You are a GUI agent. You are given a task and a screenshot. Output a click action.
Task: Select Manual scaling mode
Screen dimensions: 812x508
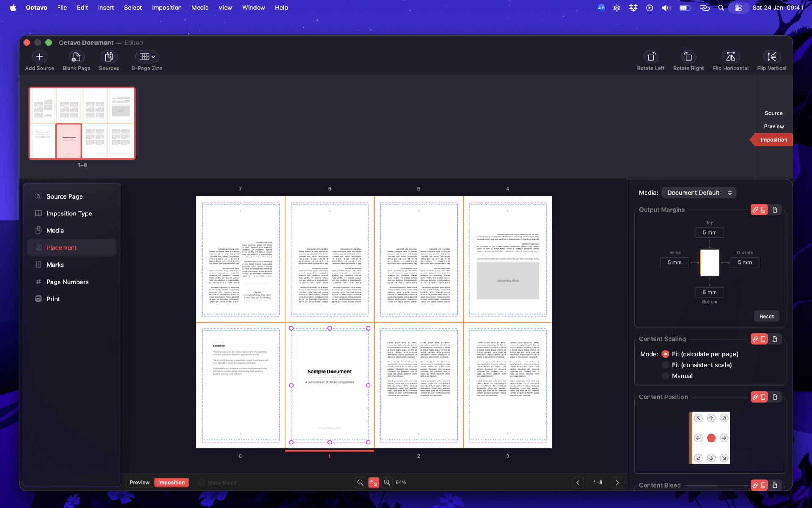pyautogui.click(x=666, y=376)
